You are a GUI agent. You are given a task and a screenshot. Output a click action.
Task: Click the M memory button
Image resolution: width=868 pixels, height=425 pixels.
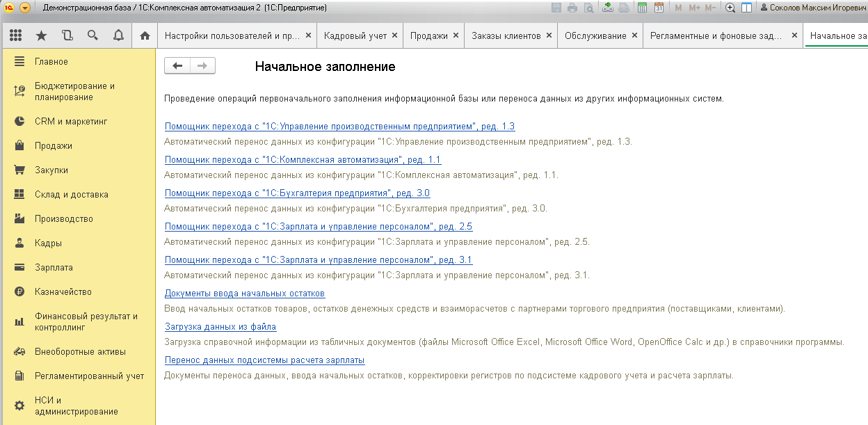click(x=678, y=8)
